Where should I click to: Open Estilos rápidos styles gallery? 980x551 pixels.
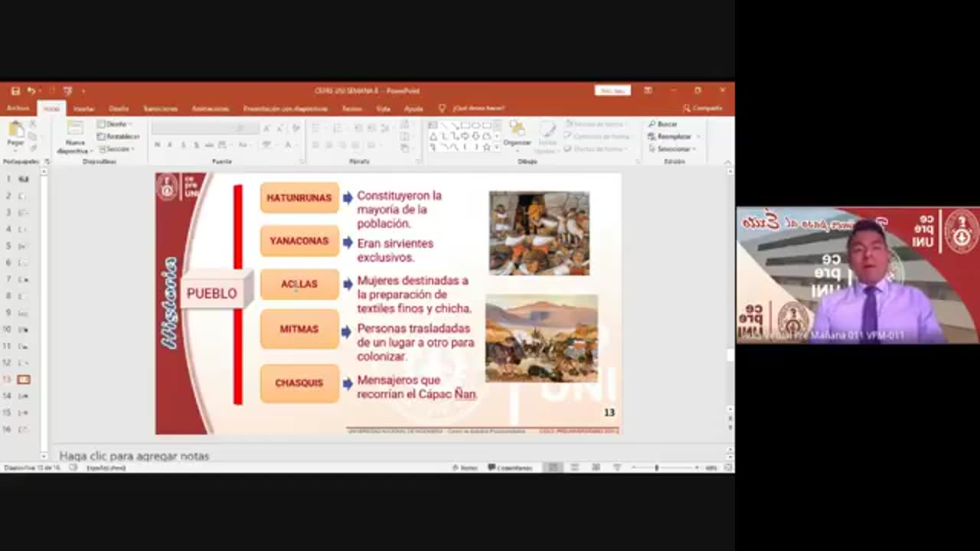click(547, 136)
